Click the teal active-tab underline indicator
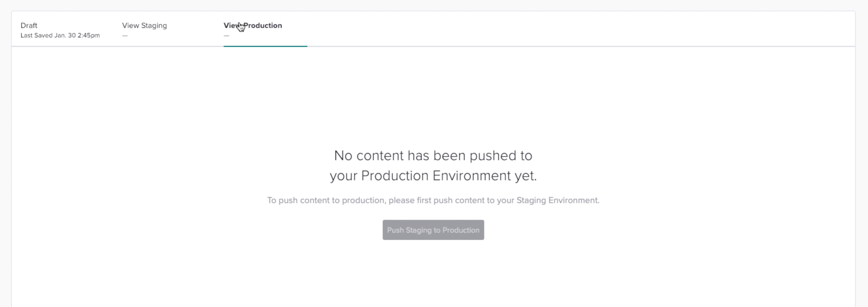This screenshot has width=868, height=307. (x=265, y=46)
